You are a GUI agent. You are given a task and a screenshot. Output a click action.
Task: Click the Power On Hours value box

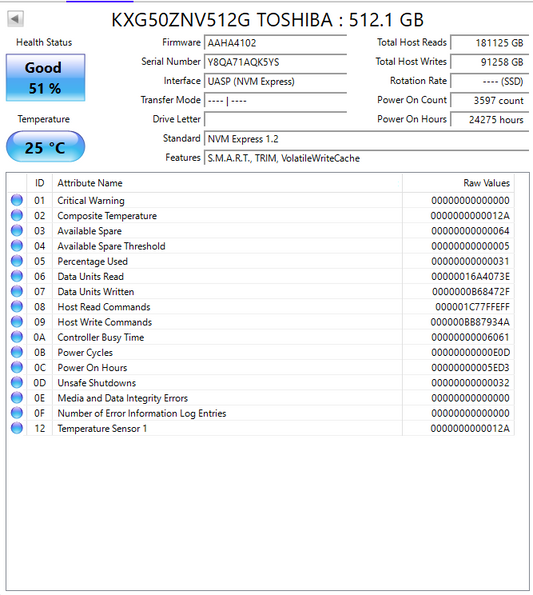click(489, 120)
